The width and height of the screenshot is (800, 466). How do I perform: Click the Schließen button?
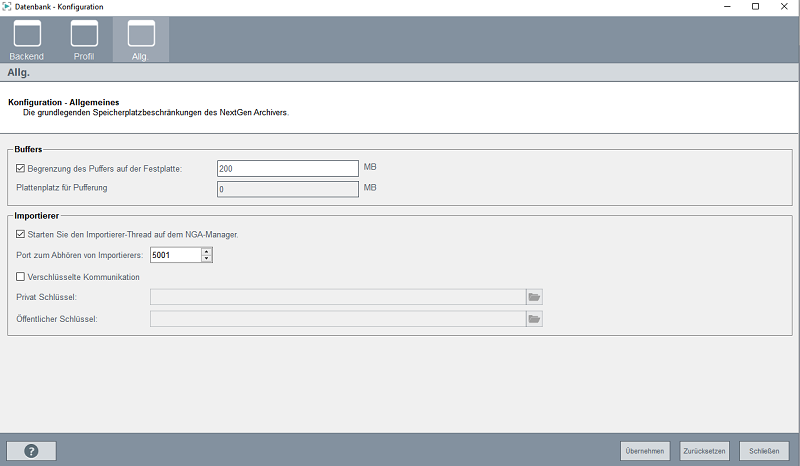(764, 451)
